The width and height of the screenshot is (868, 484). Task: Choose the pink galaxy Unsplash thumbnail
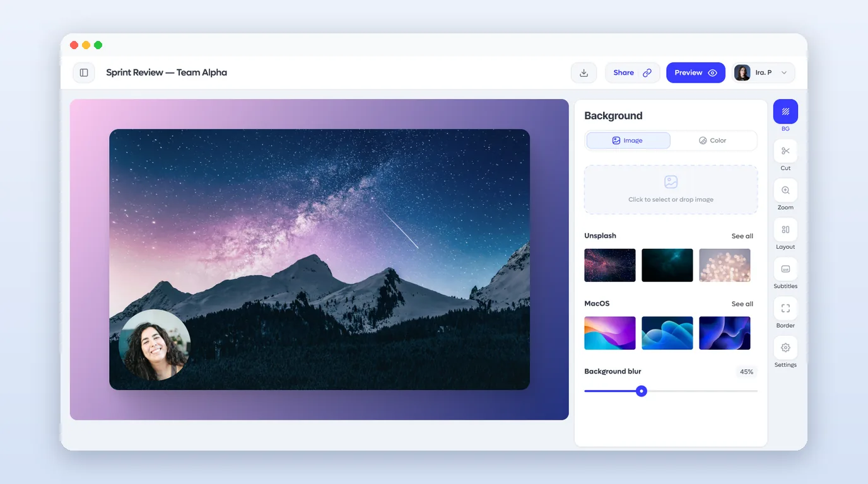click(x=610, y=265)
